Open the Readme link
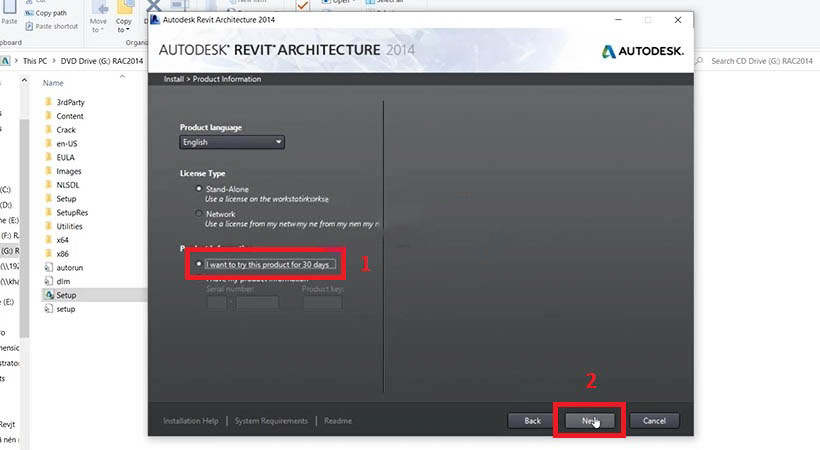 click(337, 421)
